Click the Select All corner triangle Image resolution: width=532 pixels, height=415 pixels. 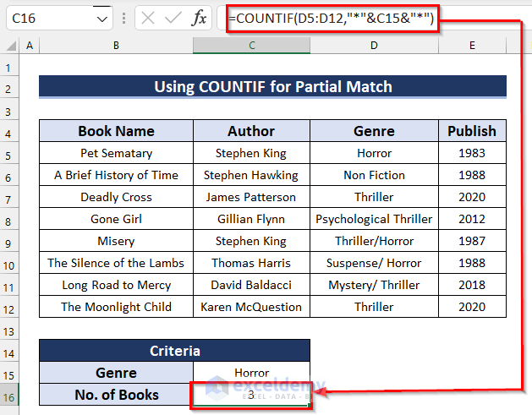coord(11,44)
